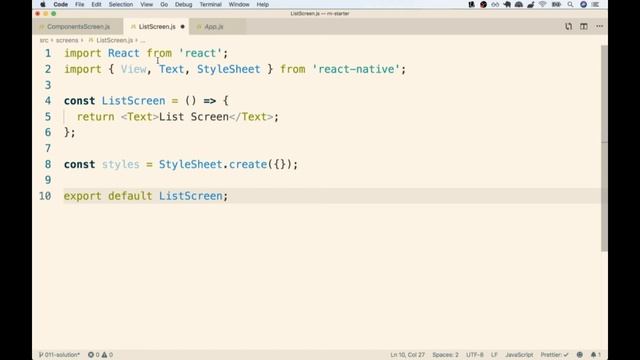
Task: Open Spotlight search in the menu bar
Action: tap(570, 4)
